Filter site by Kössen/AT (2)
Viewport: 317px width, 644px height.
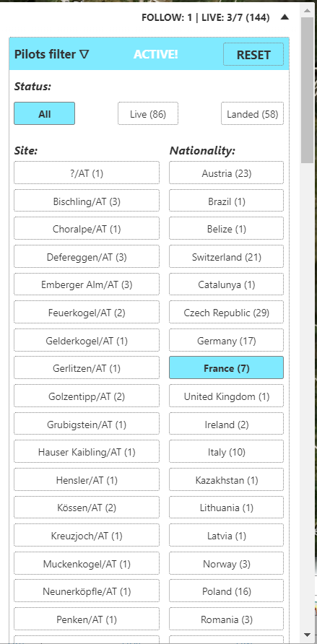pyautogui.click(x=87, y=508)
